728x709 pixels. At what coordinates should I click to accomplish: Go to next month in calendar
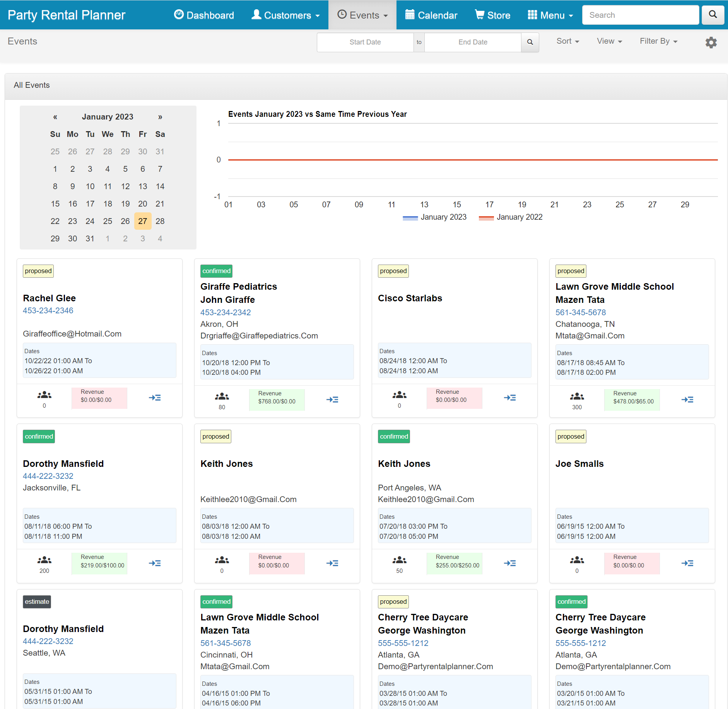coord(160,117)
